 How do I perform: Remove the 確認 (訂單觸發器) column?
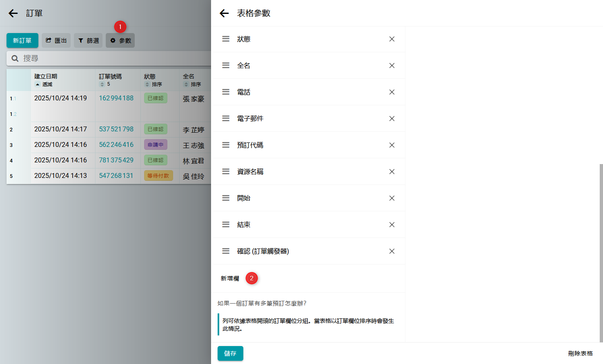(392, 251)
